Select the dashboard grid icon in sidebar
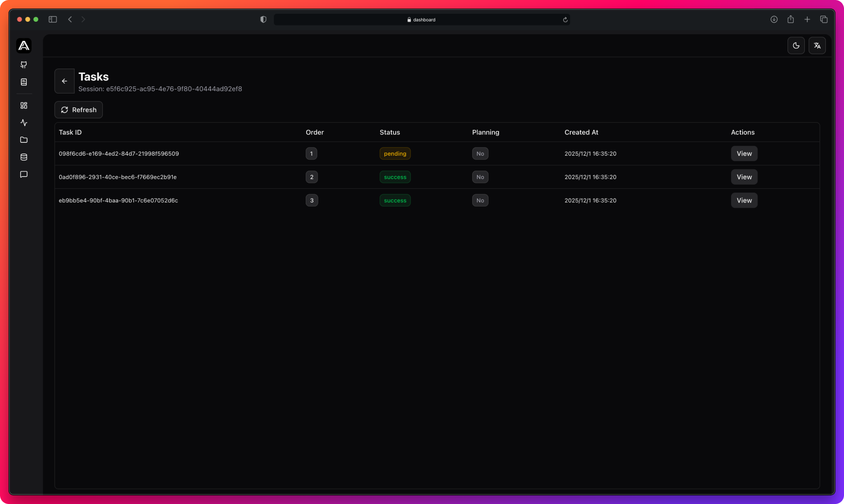The width and height of the screenshot is (844, 504). 24,105
